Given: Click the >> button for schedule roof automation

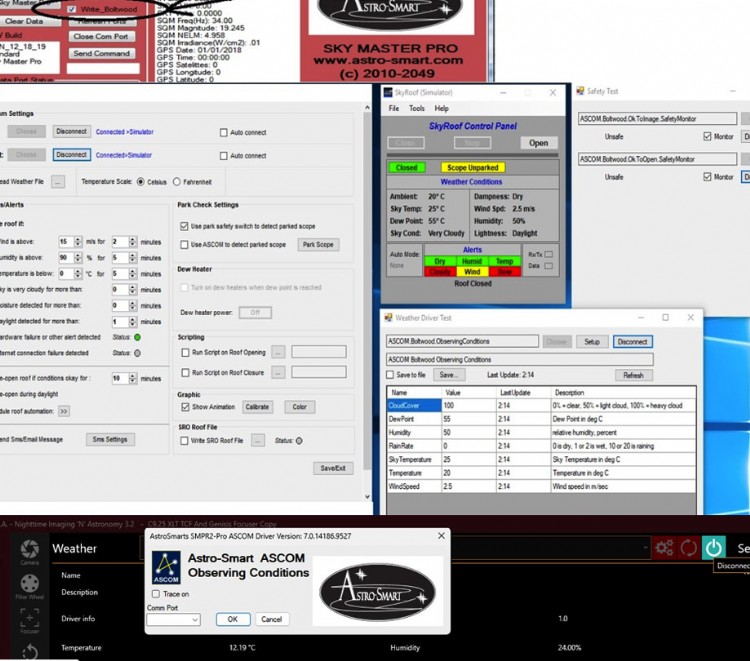Looking at the screenshot, I should pos(64,411).
